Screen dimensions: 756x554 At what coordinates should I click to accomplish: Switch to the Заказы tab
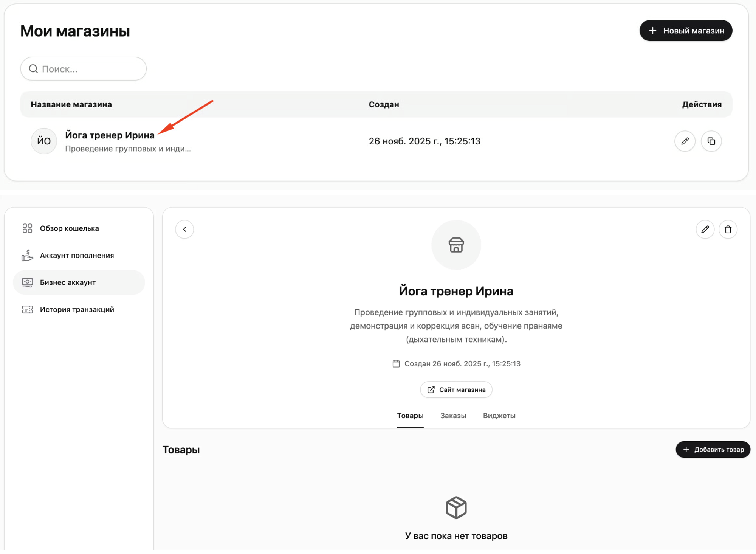453,416
